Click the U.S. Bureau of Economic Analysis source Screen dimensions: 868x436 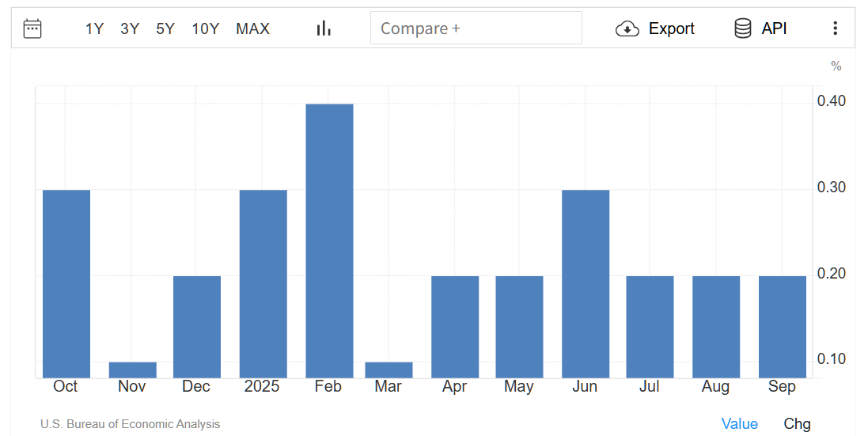click(130, 424)
